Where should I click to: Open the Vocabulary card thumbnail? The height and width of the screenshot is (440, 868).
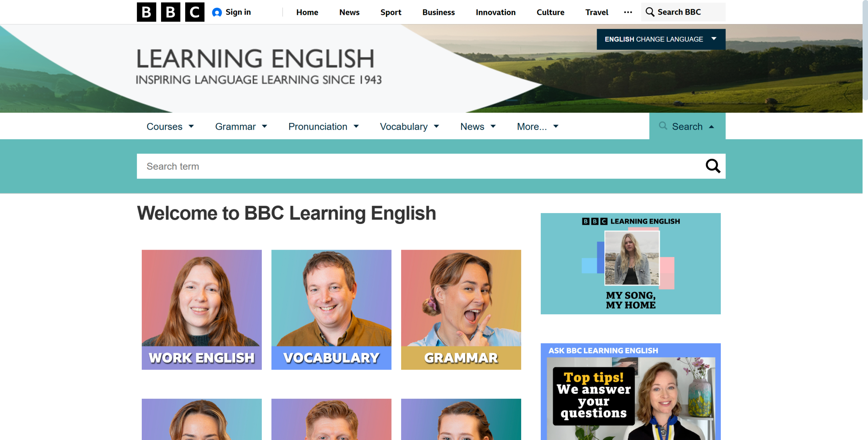[x=331, y=310]
